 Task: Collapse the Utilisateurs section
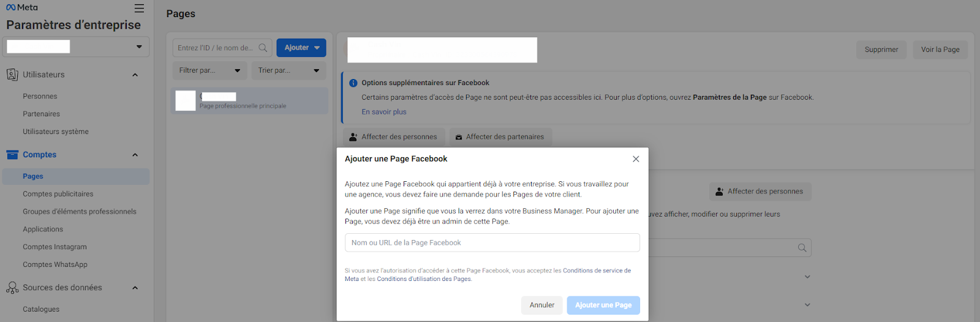point(135,75)
